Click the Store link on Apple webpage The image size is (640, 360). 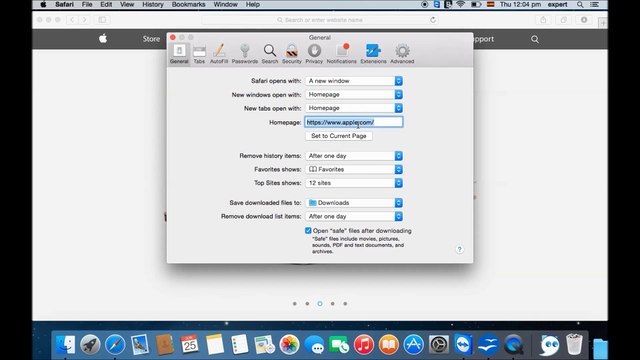click(151, 39)
